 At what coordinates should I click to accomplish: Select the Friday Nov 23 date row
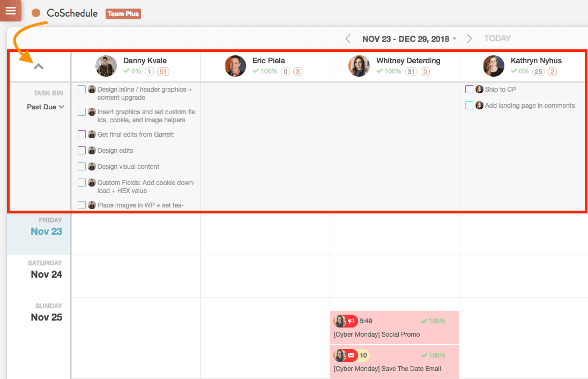(39, 234)
